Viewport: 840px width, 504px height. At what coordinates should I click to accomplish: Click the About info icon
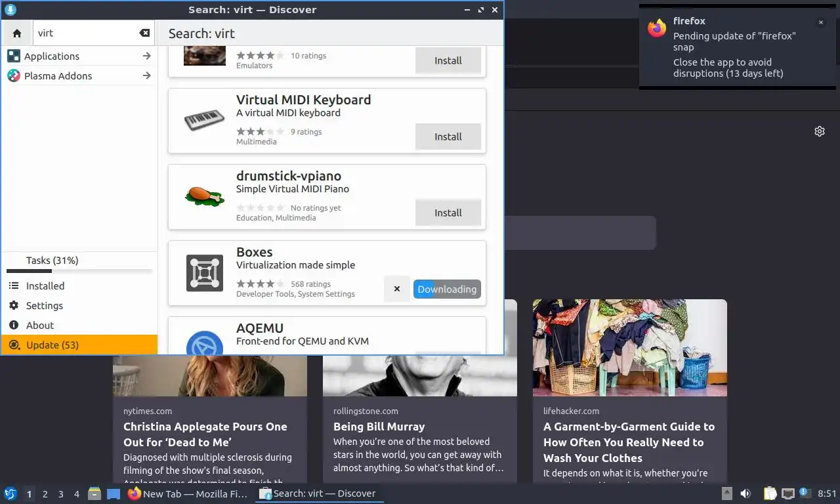14,325
